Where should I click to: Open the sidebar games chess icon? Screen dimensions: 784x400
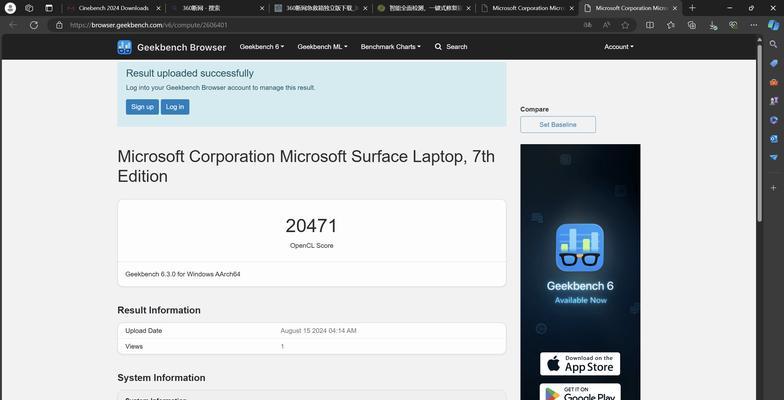tap(774, 100)
